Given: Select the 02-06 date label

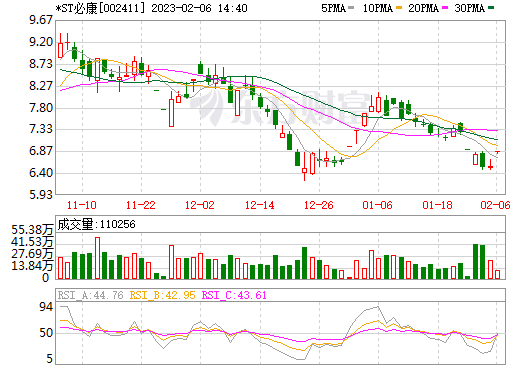Looking at the screenshot, I should [495, 205].
